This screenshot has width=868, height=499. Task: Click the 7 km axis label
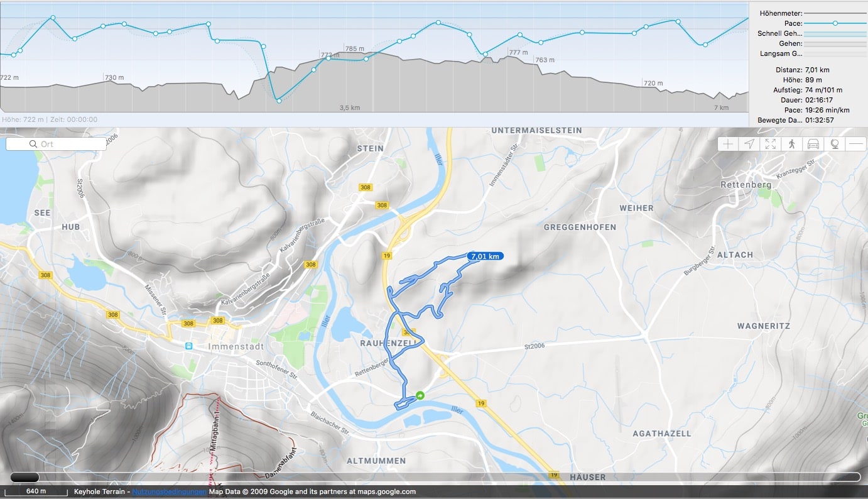[721, 107]
